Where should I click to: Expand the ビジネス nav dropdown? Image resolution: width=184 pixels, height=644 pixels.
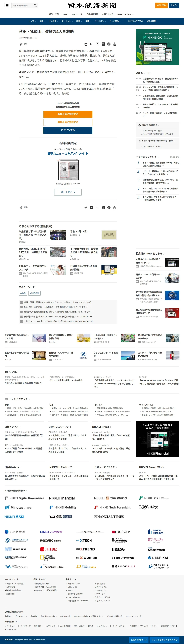[x=53, y=21]
